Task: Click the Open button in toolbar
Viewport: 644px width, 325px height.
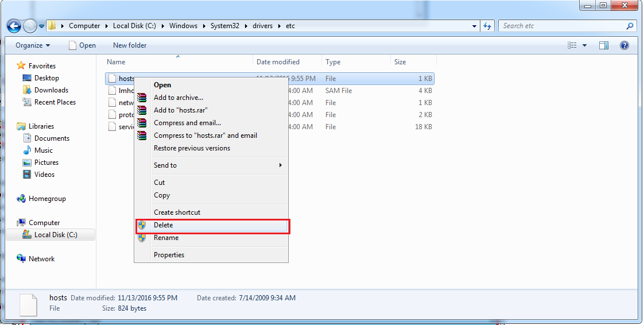Action: [82, 45]
